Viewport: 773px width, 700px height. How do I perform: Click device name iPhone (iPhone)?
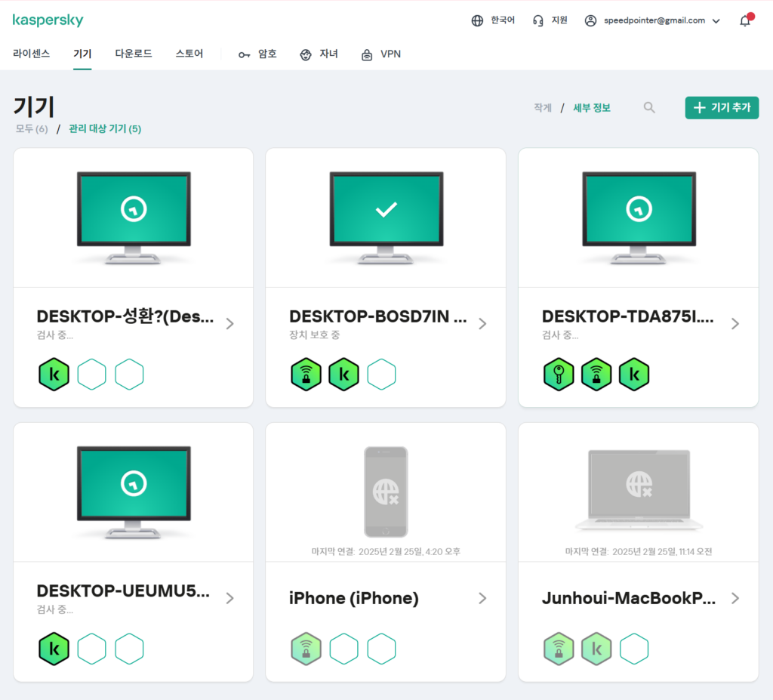tap(354, 598)
